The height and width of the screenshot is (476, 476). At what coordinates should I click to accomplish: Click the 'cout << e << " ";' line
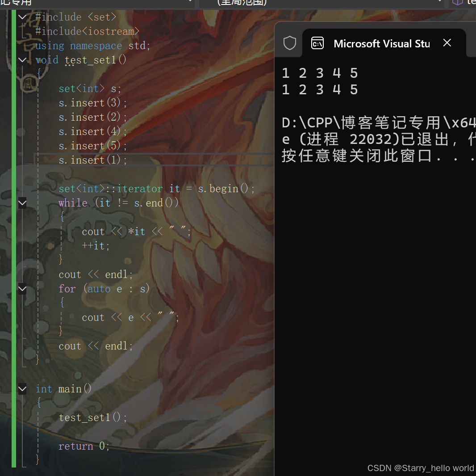pos(130,317)
